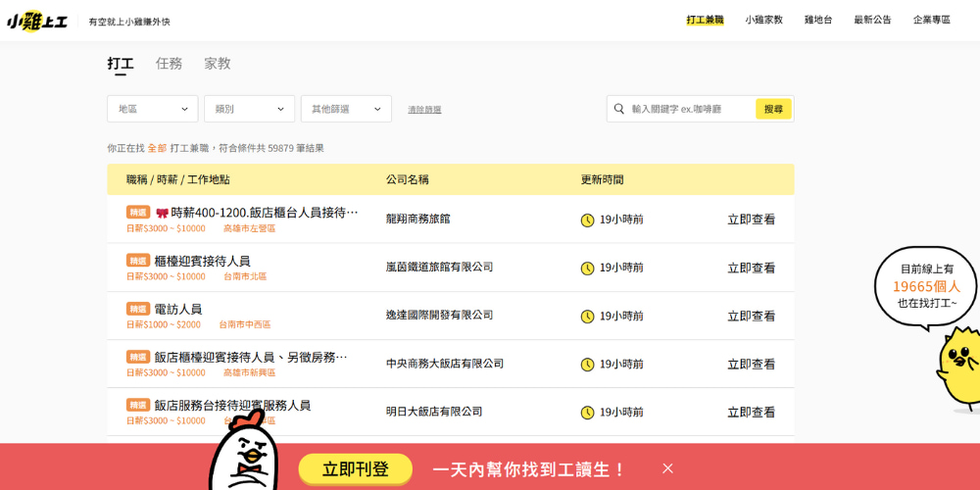Click the 19665個人 speech bubble
Screen dimensions: 980x490
(925, 285)
